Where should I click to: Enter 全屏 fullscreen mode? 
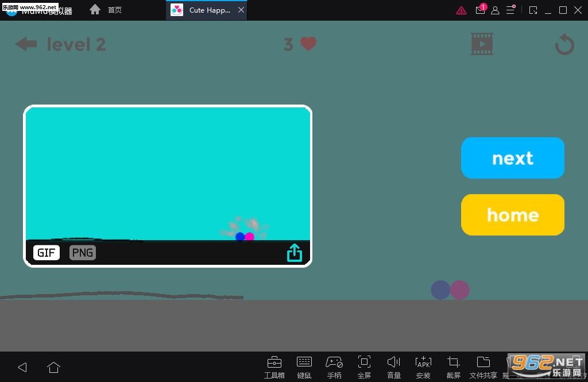click(x=364, y=366)
